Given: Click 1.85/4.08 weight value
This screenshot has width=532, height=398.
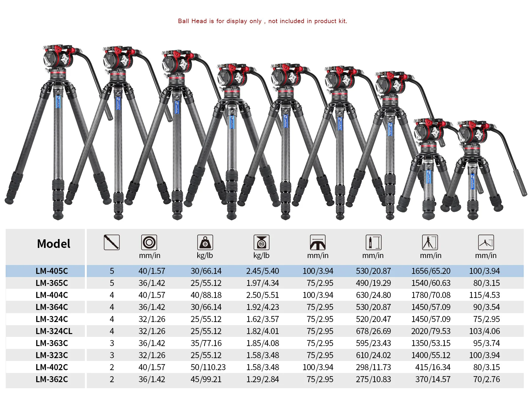Looking at the screenshot, I should [263, 343].
